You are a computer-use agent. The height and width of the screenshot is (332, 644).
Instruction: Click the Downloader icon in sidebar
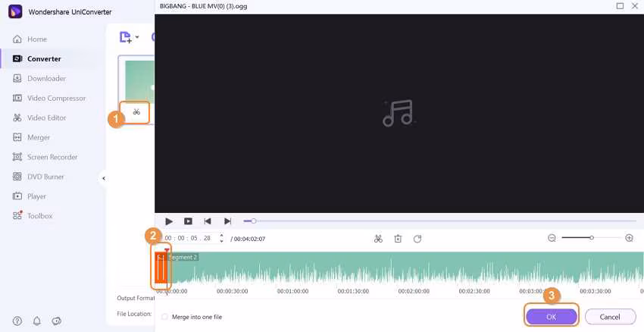pos(17,79)
